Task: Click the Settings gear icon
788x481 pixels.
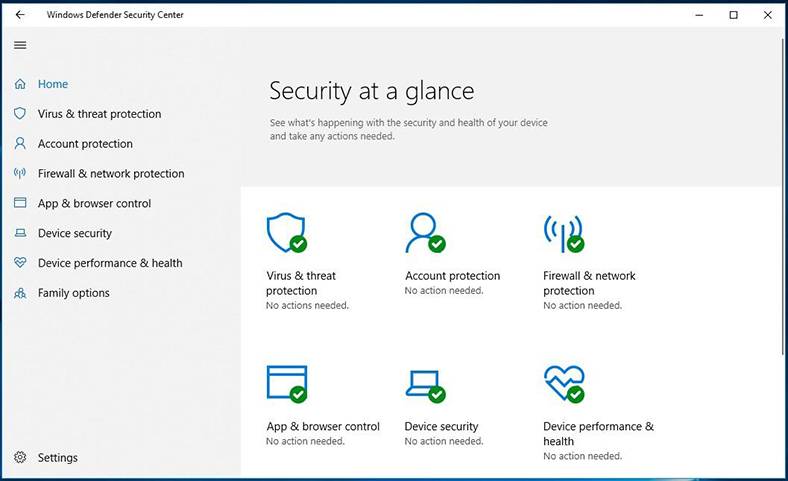Action: [x=20, y=457]
